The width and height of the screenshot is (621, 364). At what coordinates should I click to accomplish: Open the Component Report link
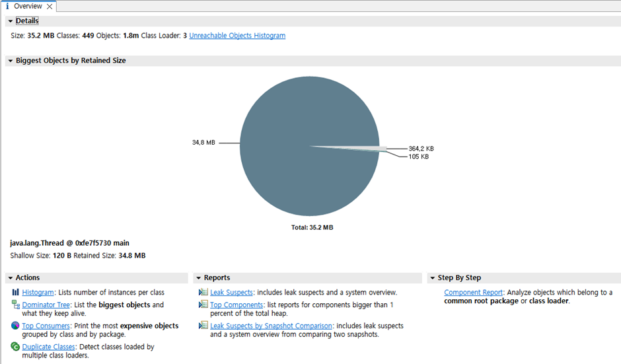(473, 292)
